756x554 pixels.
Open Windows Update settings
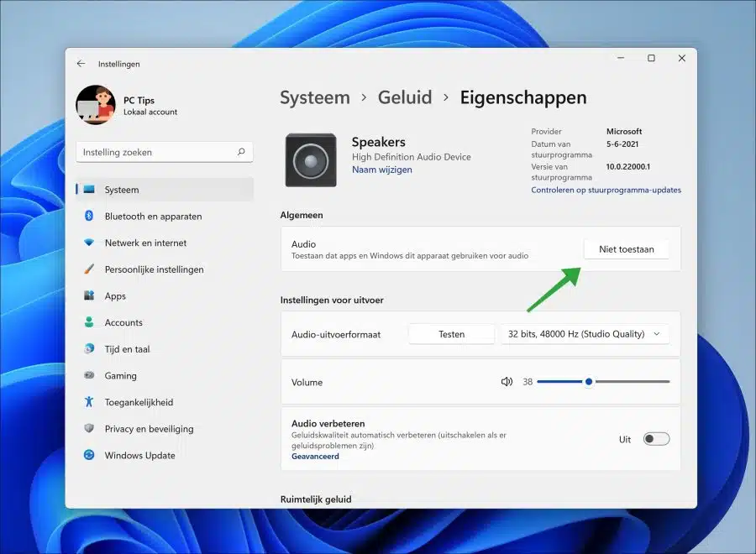[165, 454]
